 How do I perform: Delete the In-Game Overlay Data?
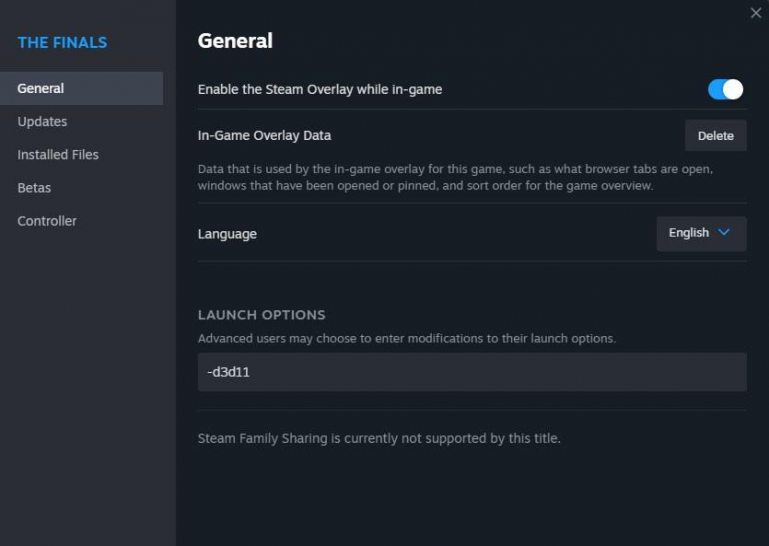[x=715, y=135]
